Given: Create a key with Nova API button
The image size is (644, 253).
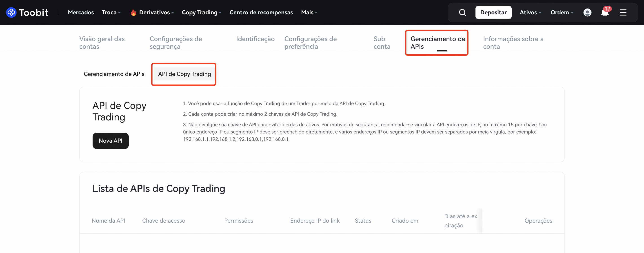Looking at the screenshot, I should pos(111,141).
